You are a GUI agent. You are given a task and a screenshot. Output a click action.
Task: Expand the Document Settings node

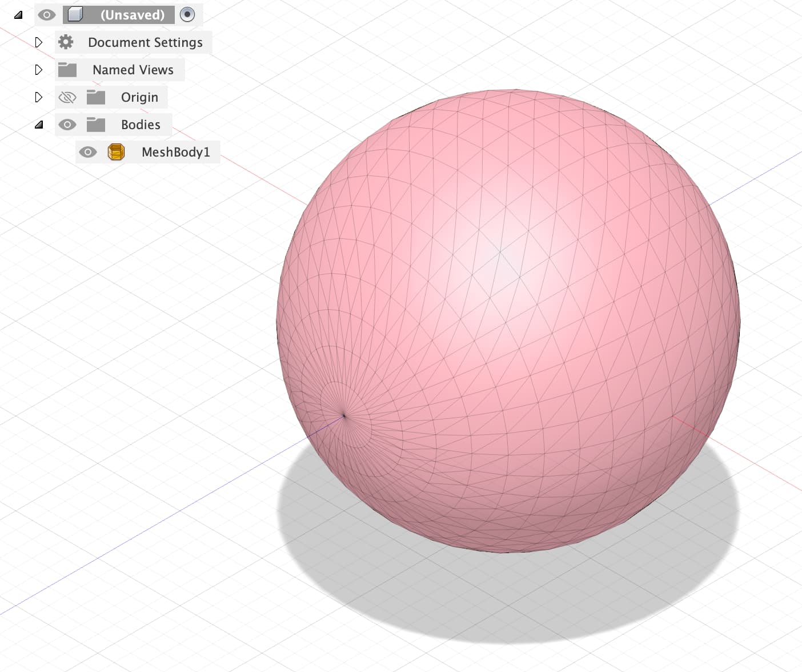(39, 42)
